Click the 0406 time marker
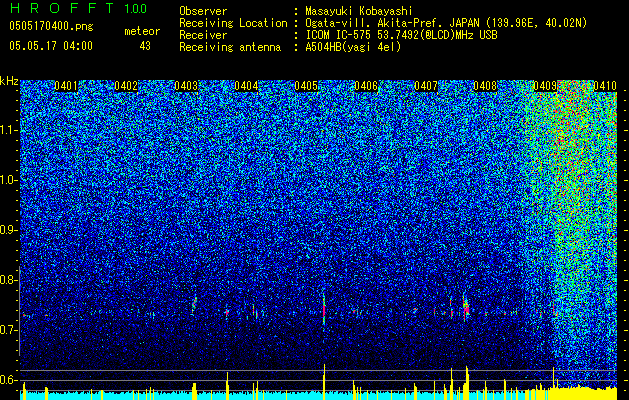Viewport: 629px width, 400px height. tap(366, 86)
